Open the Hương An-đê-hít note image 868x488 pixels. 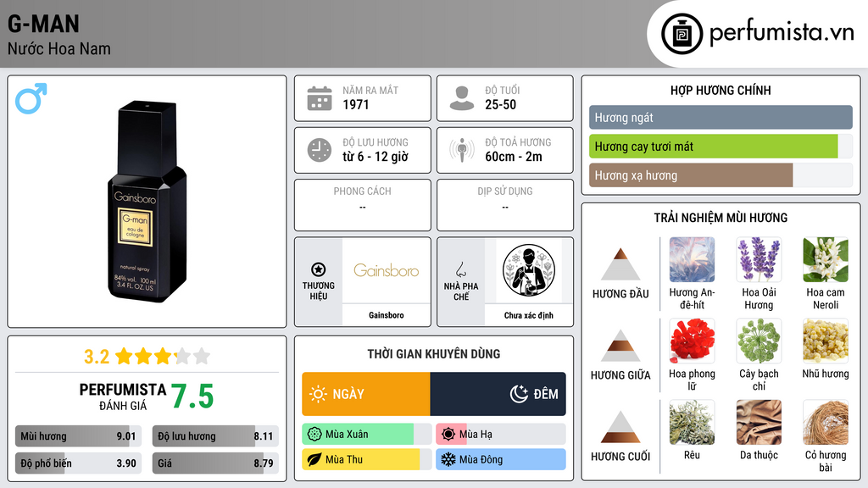692,259
